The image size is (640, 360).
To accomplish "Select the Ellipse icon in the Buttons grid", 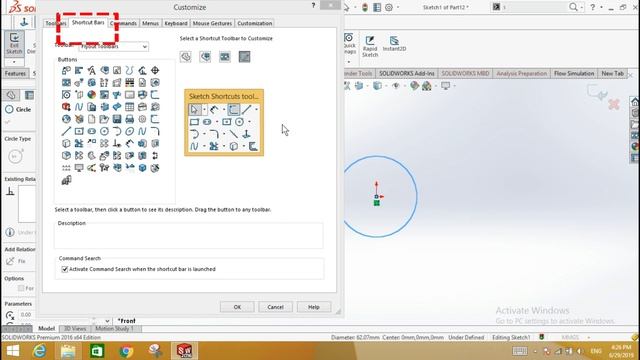I will point(129,131).
